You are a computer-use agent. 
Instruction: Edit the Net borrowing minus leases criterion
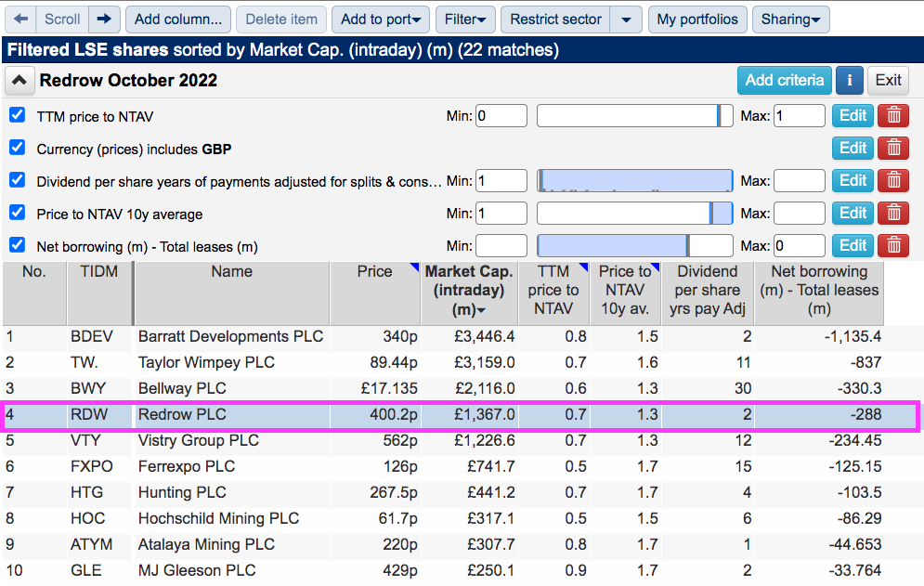852,245
